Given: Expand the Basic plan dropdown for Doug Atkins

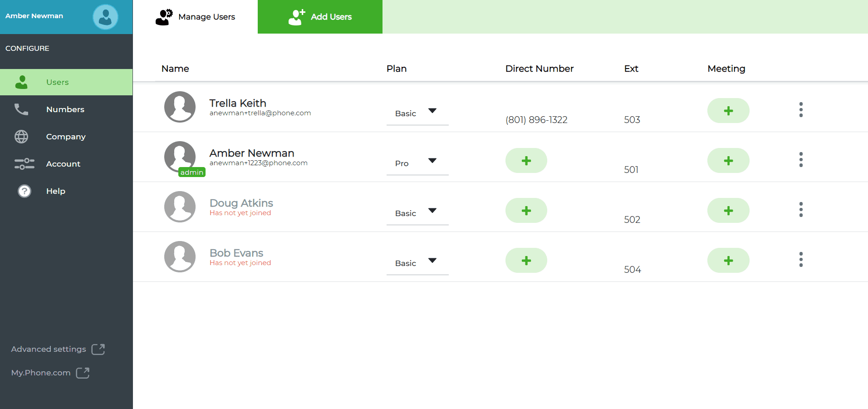Looking at the screenshot, I should pos(417,213).
